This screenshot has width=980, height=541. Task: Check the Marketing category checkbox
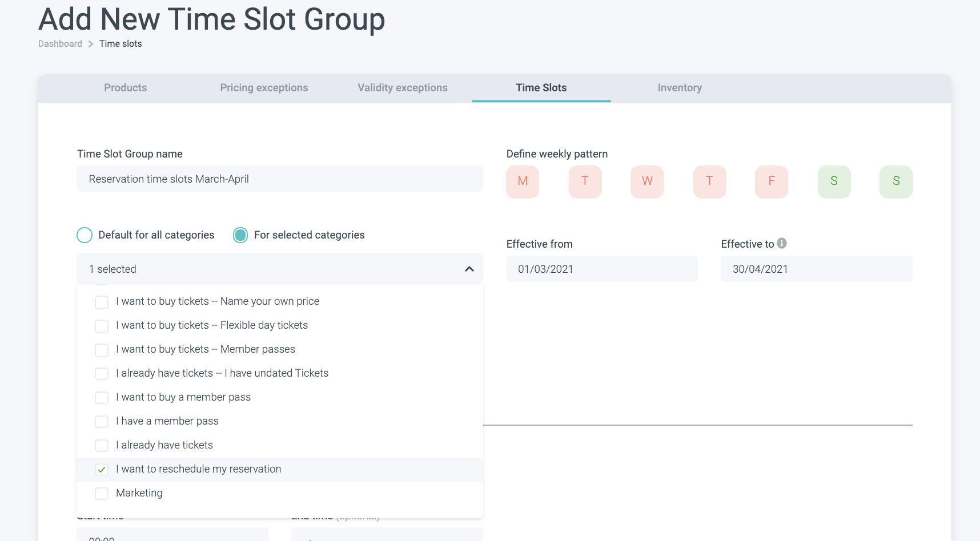coord(102,494)
